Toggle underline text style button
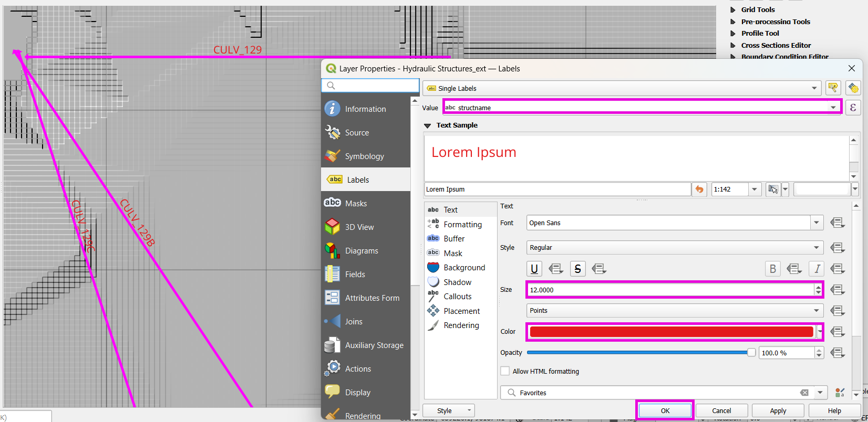This screenshot has width=868, height=422. coord(534,269)
